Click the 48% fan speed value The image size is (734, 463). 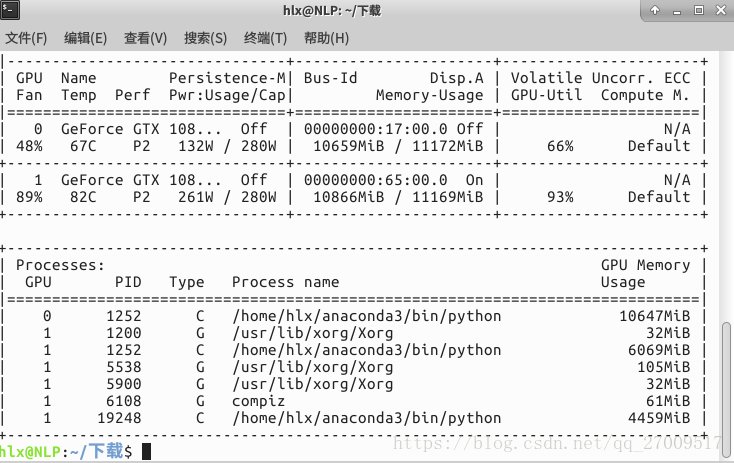coord(29,146)
